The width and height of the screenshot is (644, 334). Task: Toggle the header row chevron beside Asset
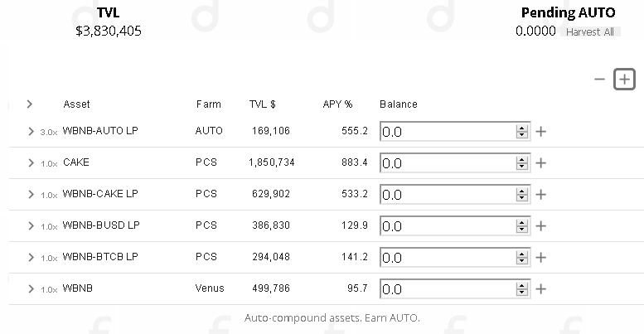coord(30,104)
